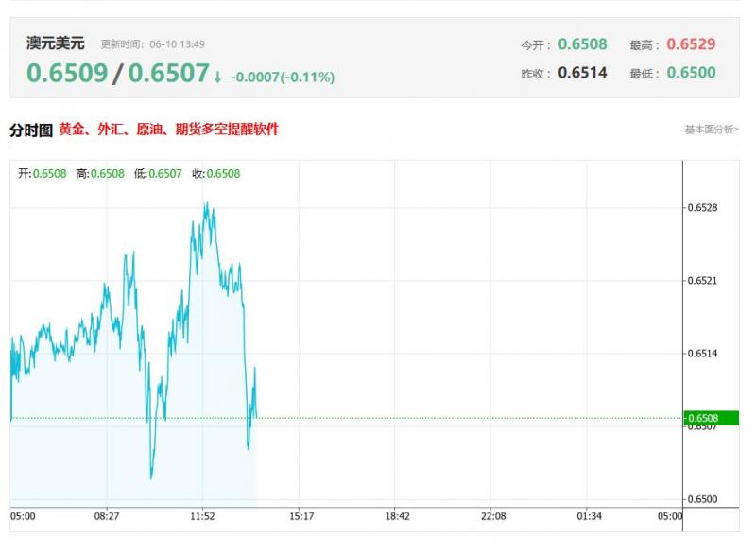Click the 澳元美元 title
Image resolution: width=756 pixels, height=555 pixels.
pyautogui.click(x=56, y=43)
